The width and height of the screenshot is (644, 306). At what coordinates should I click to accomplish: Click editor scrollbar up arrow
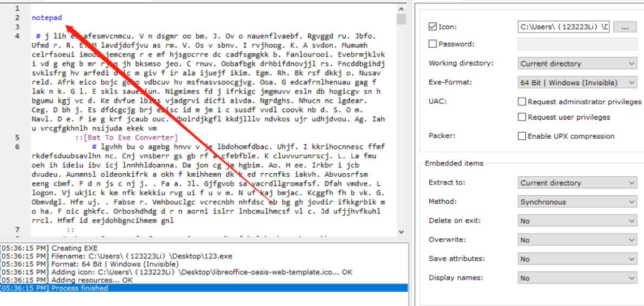(x=401, y=8)
